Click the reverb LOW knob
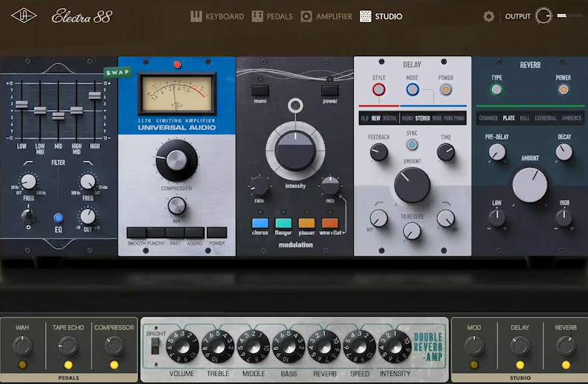 click(497, 218)
